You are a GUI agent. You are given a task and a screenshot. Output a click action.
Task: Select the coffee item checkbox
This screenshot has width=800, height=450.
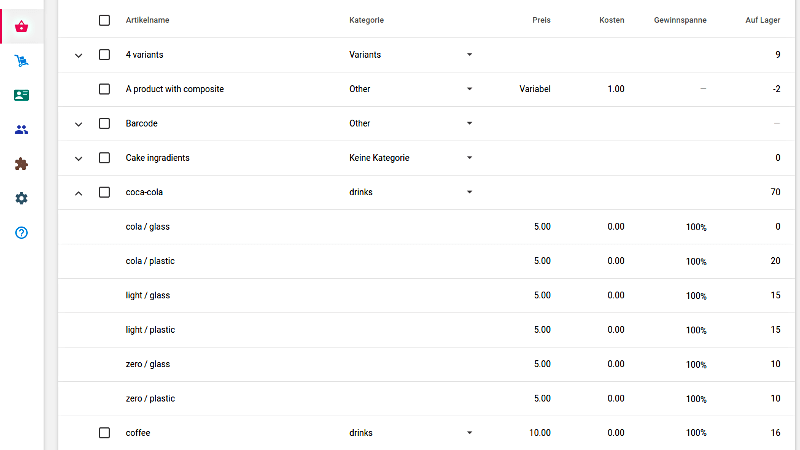[104, 433]
